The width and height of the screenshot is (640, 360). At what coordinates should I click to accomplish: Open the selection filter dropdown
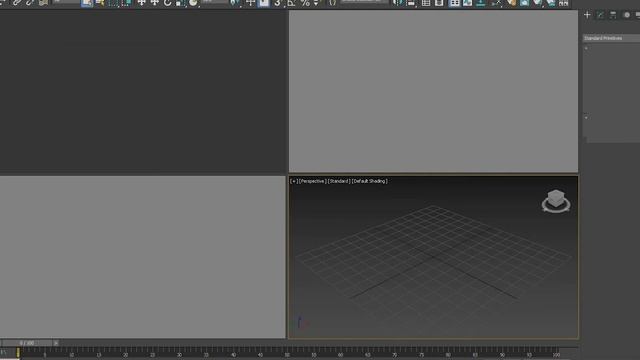click(65, 2)
